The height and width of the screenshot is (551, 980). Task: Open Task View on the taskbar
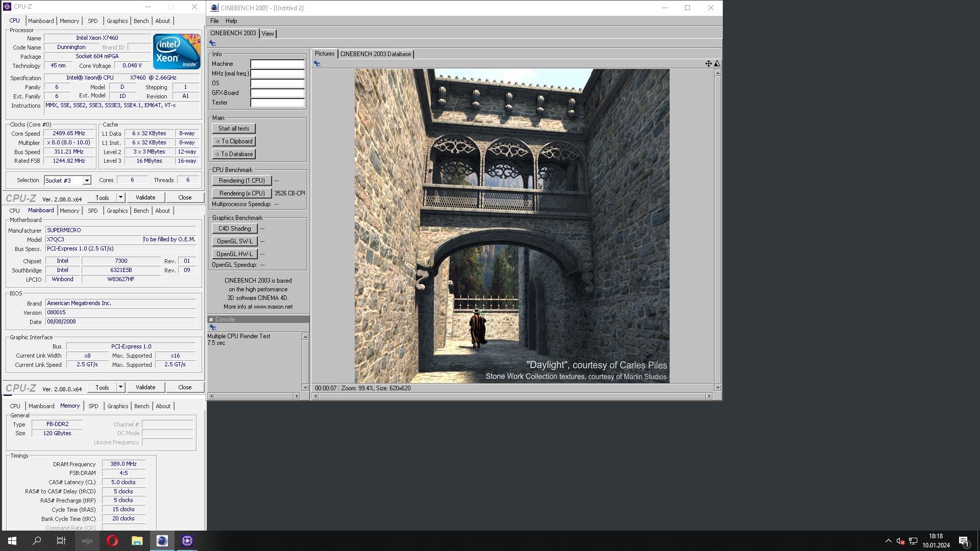[x=61, y=541]
